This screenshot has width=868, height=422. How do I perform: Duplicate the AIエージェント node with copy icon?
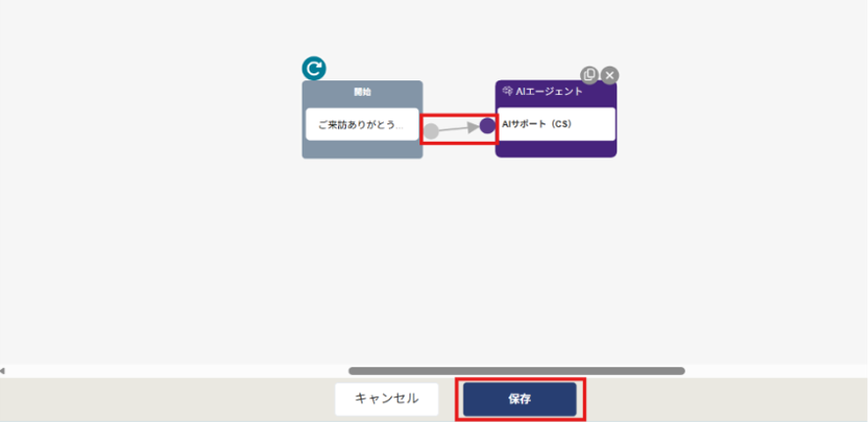(x=589, y=74)
